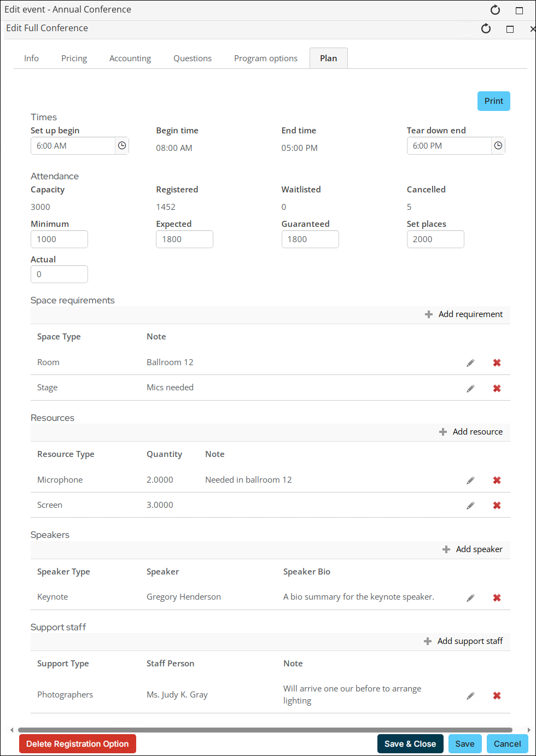536x756 pixels.
Task: Click the Add support staff link
Action: [x=470, y=641]
